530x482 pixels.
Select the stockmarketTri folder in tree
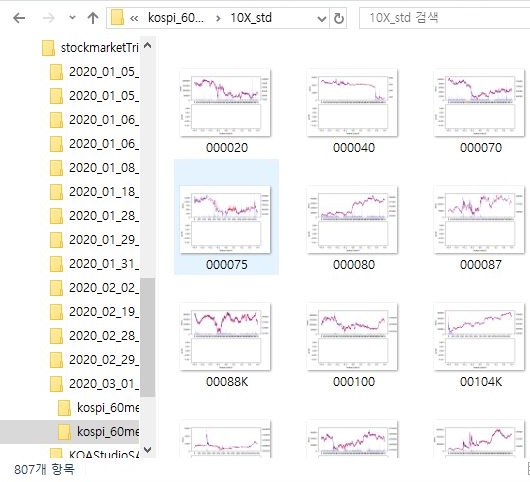pos(100,48)
